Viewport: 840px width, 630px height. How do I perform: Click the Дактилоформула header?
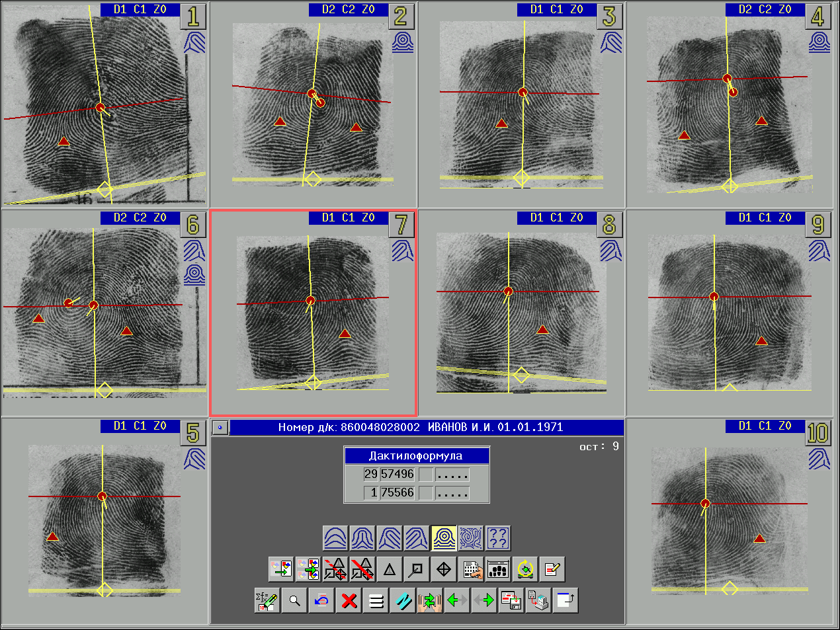[416, 455]
